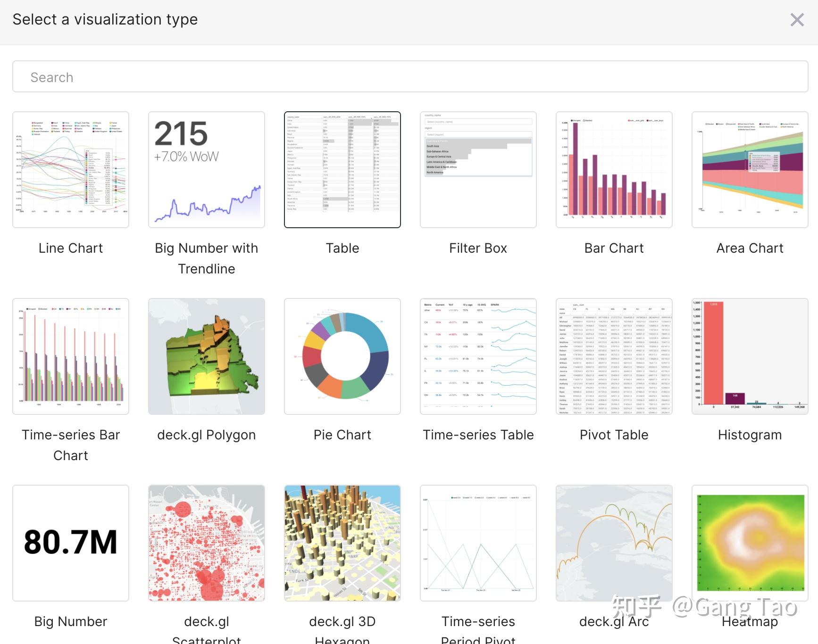Select the Time-series Period Pivot thumbnail

[478, 543]
